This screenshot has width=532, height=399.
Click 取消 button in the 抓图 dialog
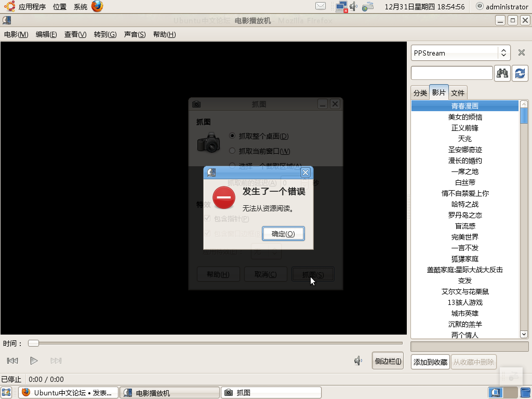click(x=265, y=274)
